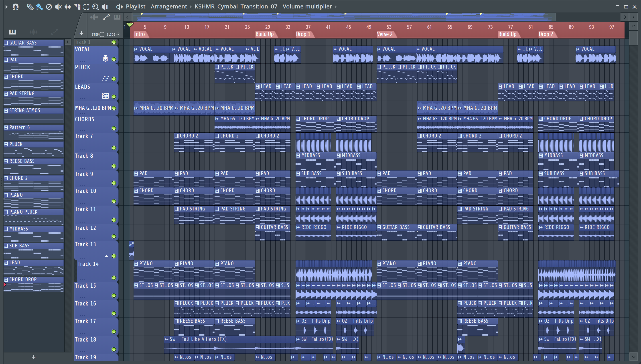Viewport: 641px width, 364px height.
Task: Mute the MHA G..120 BPM track
Action: click(114, 108)
